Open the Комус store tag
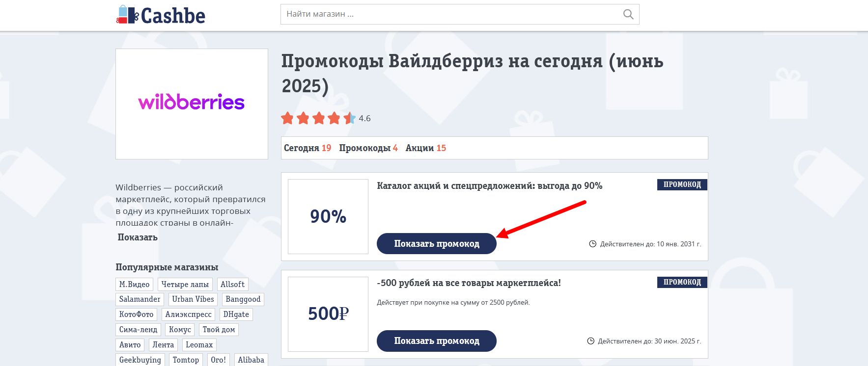 point(180,330)
